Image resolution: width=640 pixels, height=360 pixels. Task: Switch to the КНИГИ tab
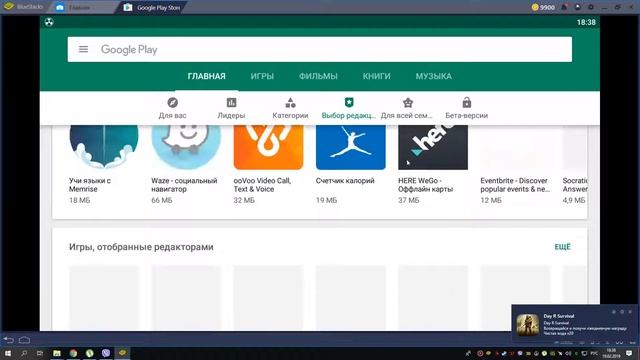(376, 76)
